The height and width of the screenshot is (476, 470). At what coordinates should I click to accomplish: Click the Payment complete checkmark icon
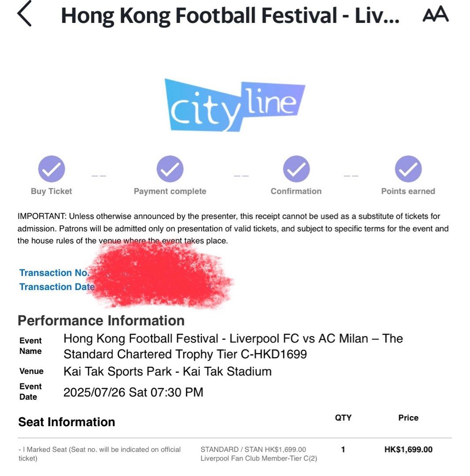click(x=170, y=169)
